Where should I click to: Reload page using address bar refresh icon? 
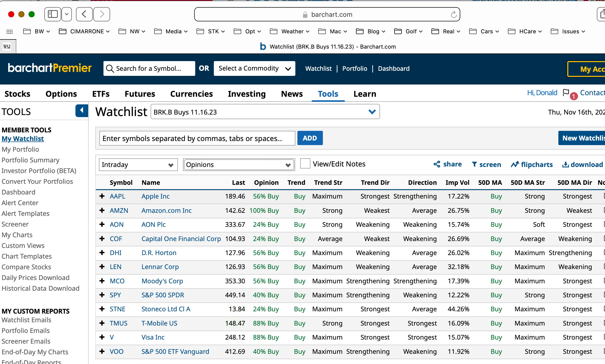pyautogui.click(x=454, y=15)
